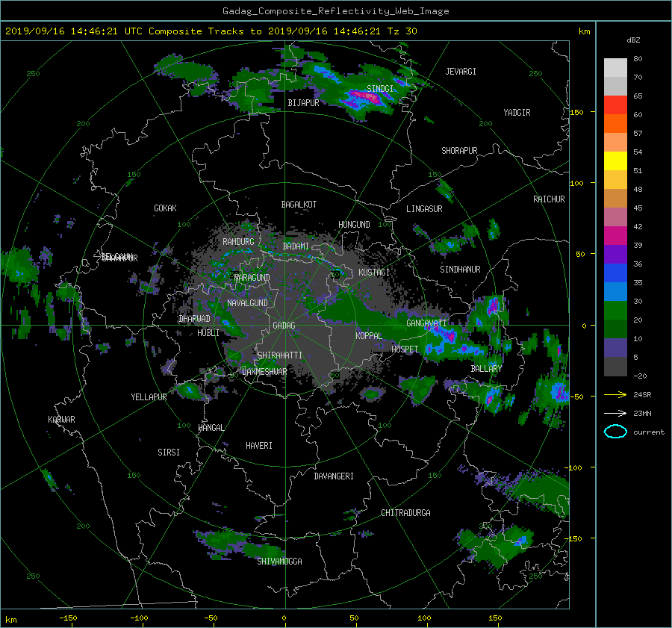Click the 24SR yellow arrow legend icon

[615, 394]
